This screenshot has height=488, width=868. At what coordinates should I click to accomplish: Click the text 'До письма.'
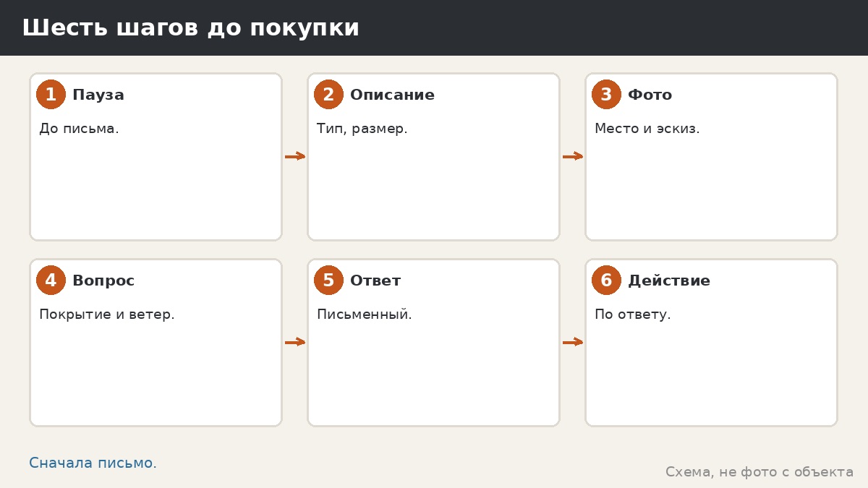tap(79, 129)
